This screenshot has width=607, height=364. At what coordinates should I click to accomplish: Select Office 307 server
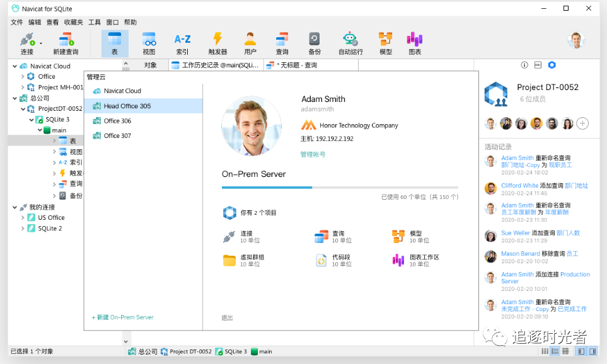(x=143, y=136)
